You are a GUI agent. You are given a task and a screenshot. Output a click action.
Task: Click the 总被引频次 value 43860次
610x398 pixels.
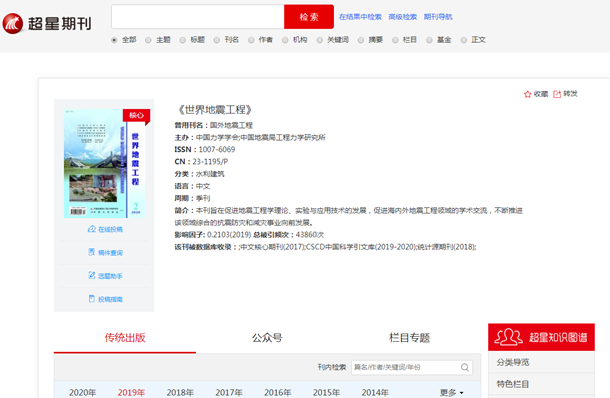(310, 235)
